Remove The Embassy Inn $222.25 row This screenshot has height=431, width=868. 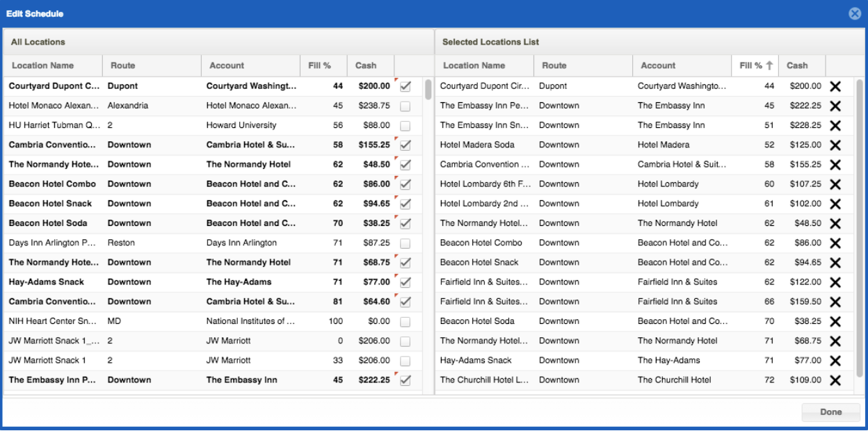coord(835,106)
